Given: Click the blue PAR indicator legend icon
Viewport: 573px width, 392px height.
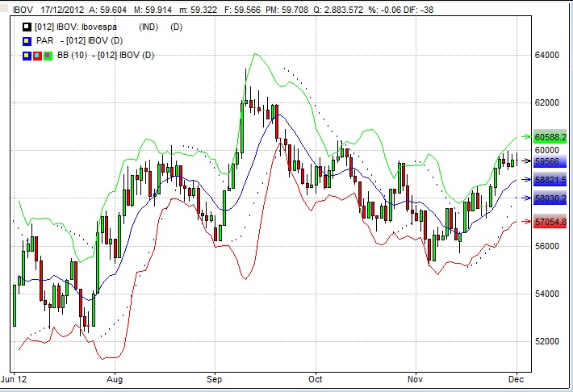Looking at the screenshot, I should (x=26, y=40).
